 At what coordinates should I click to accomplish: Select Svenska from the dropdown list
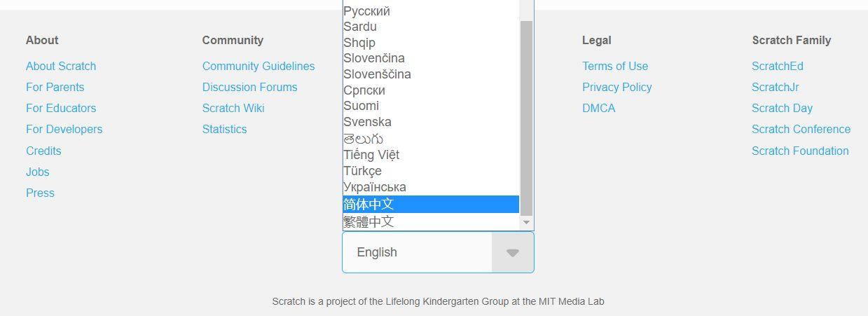[x=367, y=122]
